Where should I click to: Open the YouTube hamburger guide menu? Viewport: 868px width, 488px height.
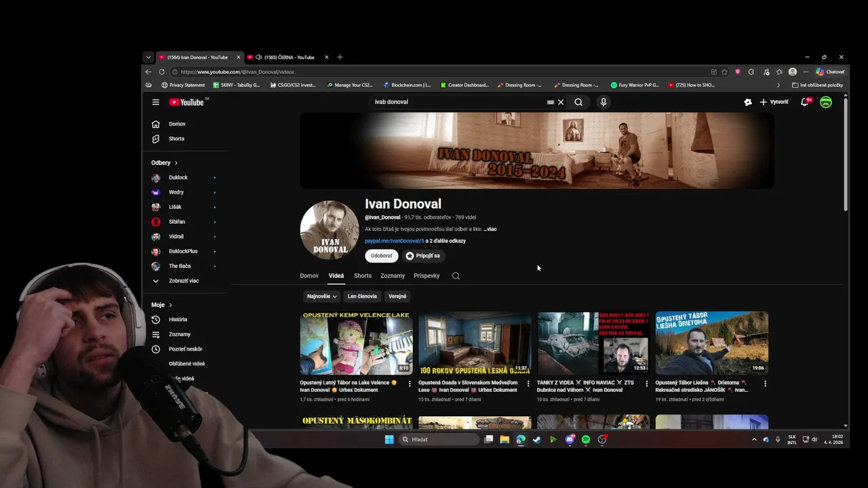(155, 102)
